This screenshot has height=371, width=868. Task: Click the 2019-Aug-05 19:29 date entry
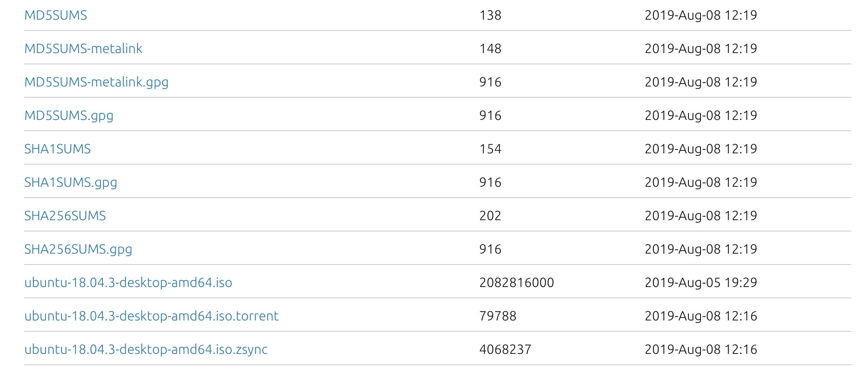(x=700, y=283)
